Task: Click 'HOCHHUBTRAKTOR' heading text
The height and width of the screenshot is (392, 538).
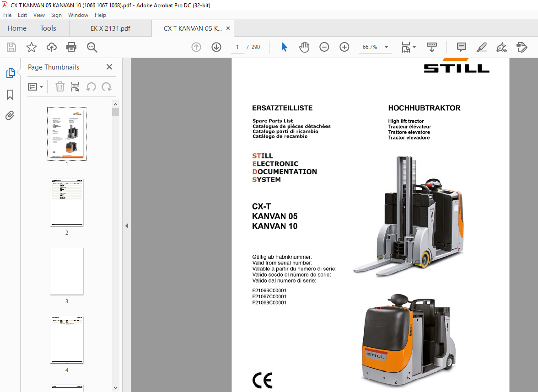Action: pyautogui.click(x=424, y=108)
